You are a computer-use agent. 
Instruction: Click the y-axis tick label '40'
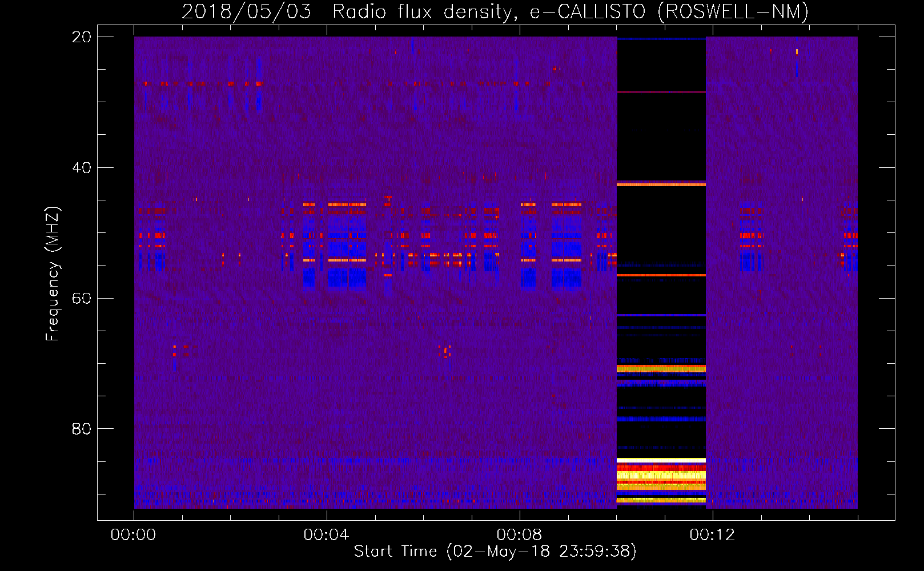pyautogui.click(x=82, y=167)
